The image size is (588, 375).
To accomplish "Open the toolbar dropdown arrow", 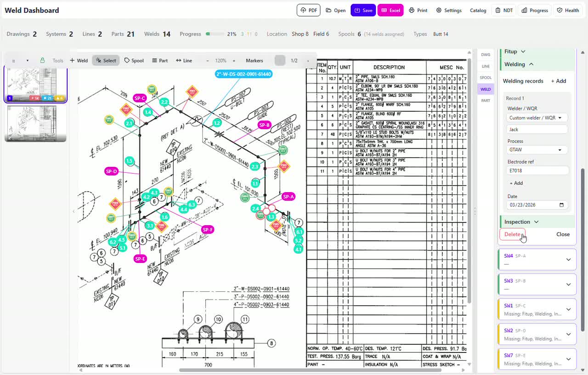I will tap(28, 61).
